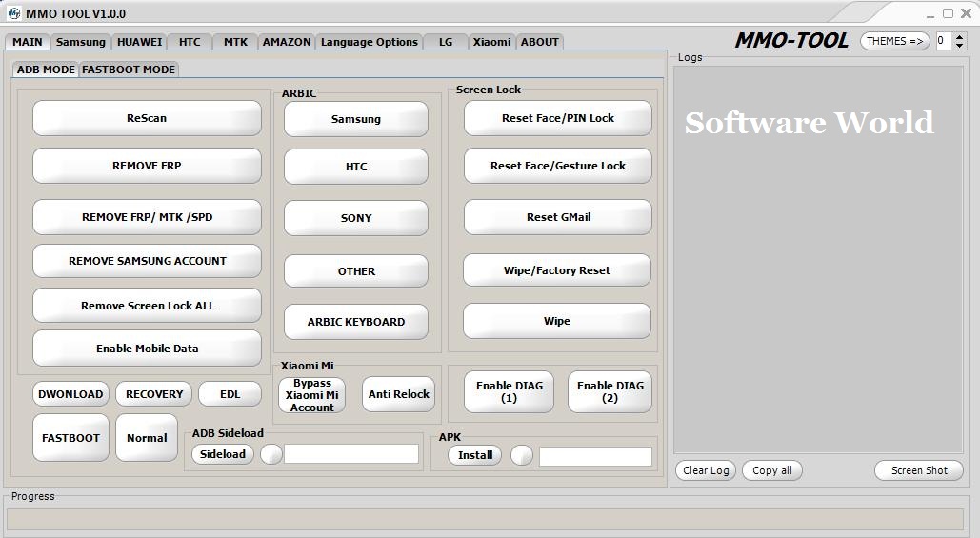Click the Clear Log button

[706, 470]
